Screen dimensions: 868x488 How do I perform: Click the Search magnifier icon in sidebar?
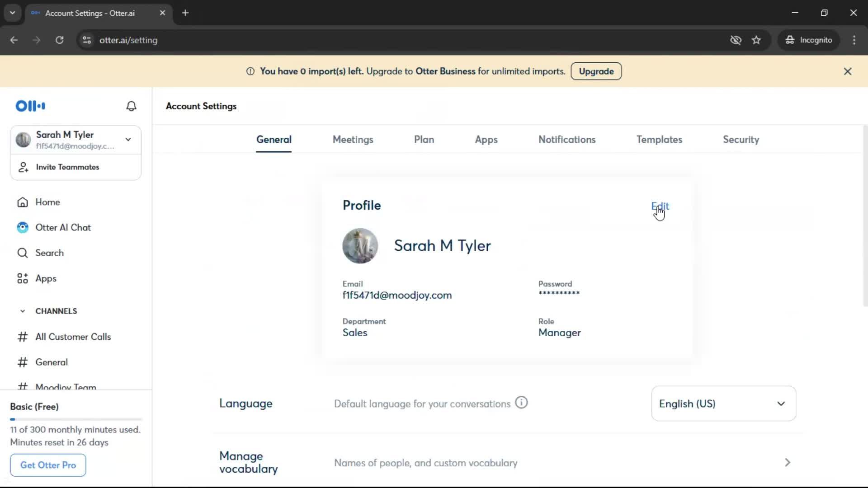coord(23,253)
